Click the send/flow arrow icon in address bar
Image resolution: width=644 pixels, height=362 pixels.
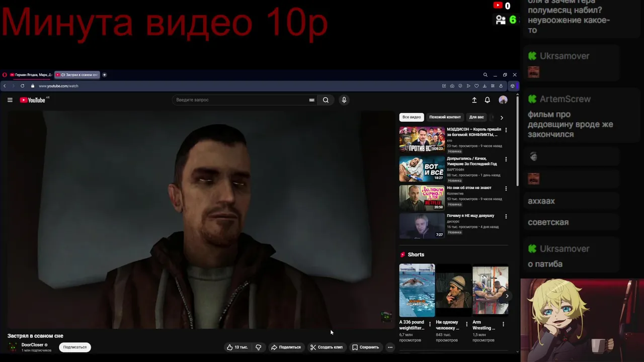tap(468, 86)
